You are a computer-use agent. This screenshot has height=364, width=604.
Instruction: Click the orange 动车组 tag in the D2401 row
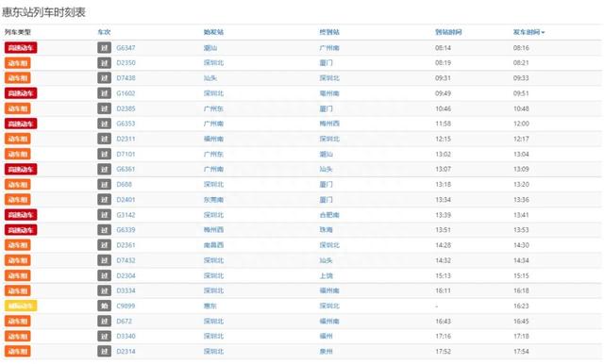[x=18, y=200]
